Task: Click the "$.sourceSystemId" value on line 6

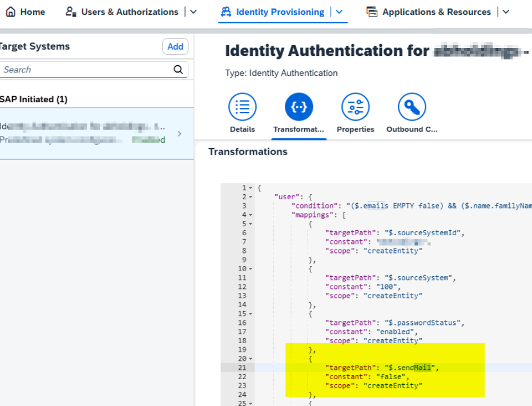Action: point(422,233)
